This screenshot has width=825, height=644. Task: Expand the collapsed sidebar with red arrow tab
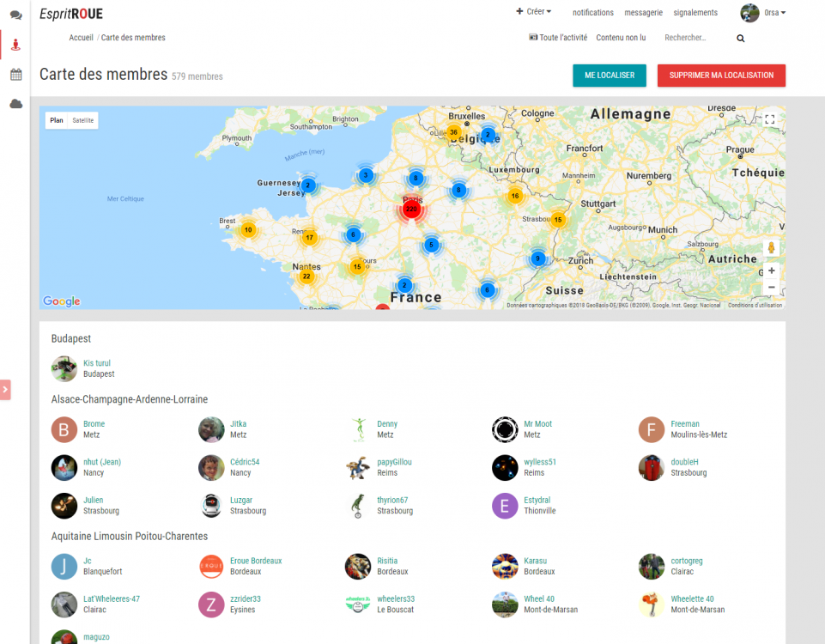pos(5,390)
